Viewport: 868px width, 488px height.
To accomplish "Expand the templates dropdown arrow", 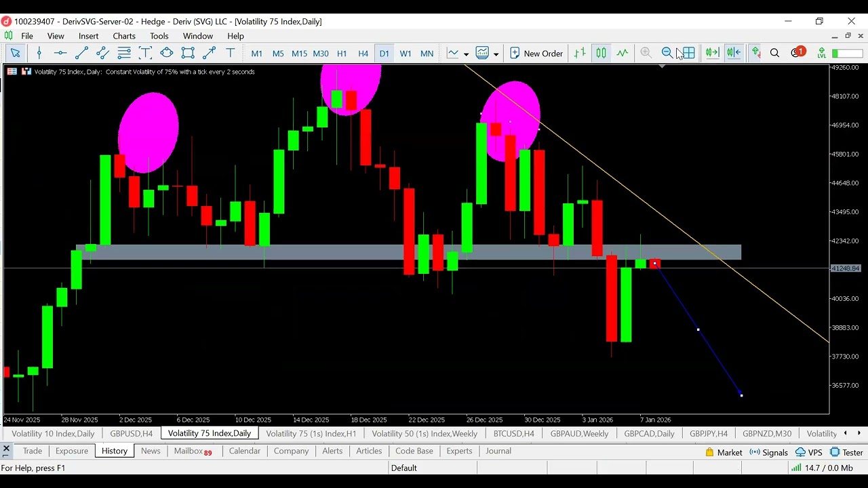I will [x=496, y=54].
